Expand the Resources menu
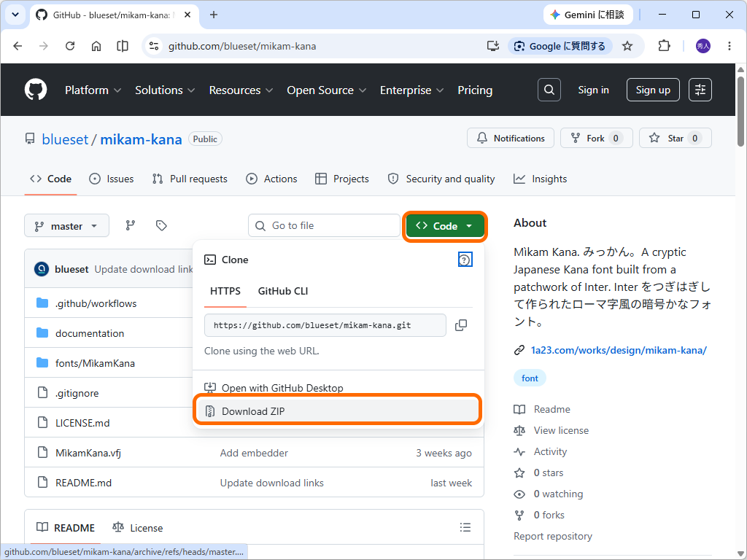Viewport: 747px width, 560px height. [241, 90]
